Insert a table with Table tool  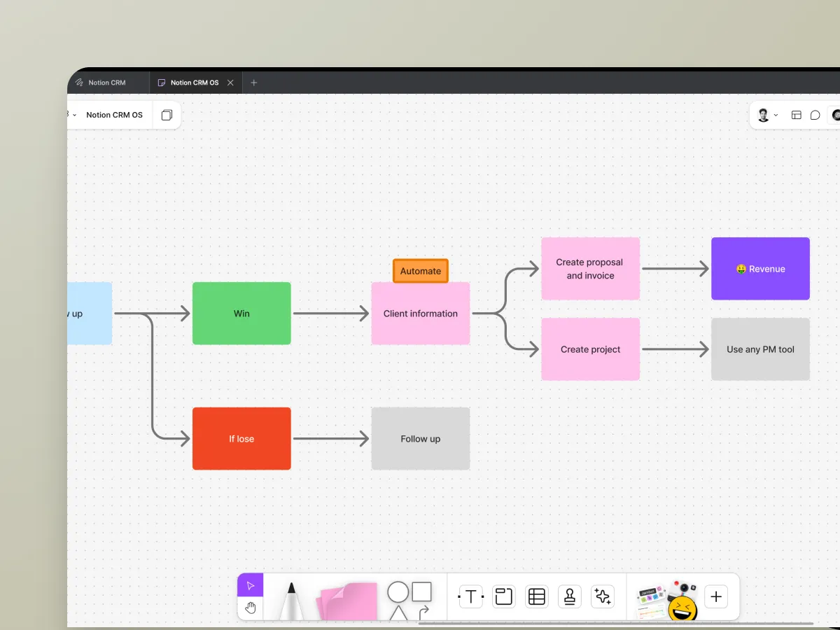[x=537, y=597]
